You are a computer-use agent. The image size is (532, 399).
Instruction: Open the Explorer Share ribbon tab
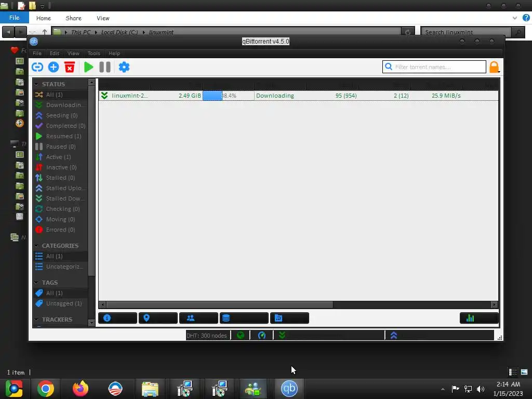pos(74,18)
